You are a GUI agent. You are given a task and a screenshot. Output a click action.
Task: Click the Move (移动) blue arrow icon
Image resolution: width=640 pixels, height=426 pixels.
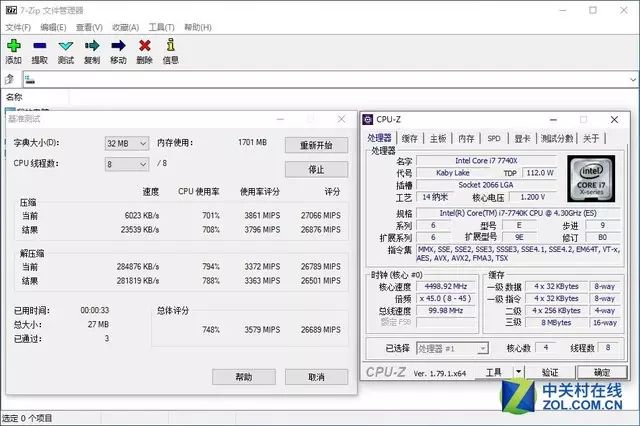tap(118, 45)
